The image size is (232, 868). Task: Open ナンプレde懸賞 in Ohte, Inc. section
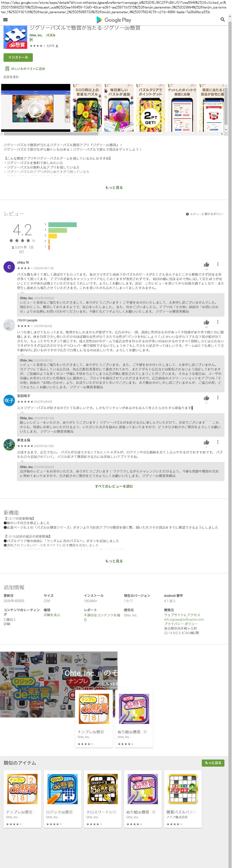pos(94,718)
